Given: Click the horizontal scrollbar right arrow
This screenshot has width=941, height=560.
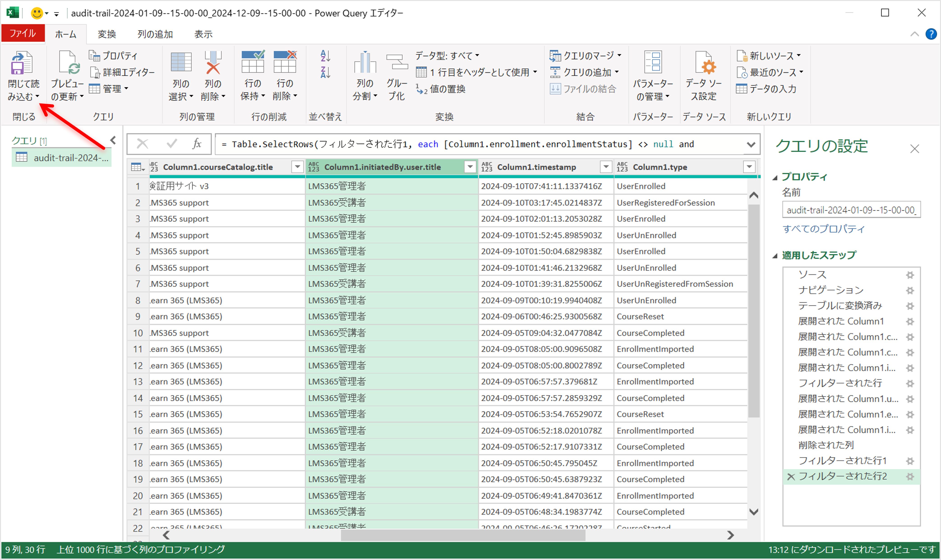Looking at the screenshot, I should pyautogui.click(x=731, y=535).
